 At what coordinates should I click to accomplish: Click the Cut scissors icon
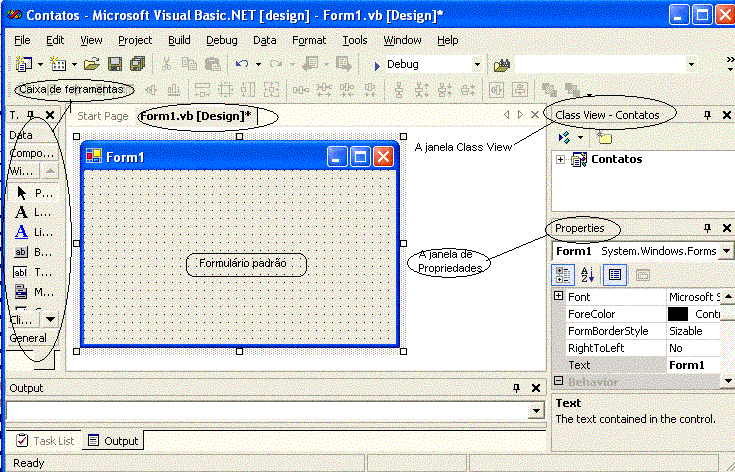click(166, 64)
